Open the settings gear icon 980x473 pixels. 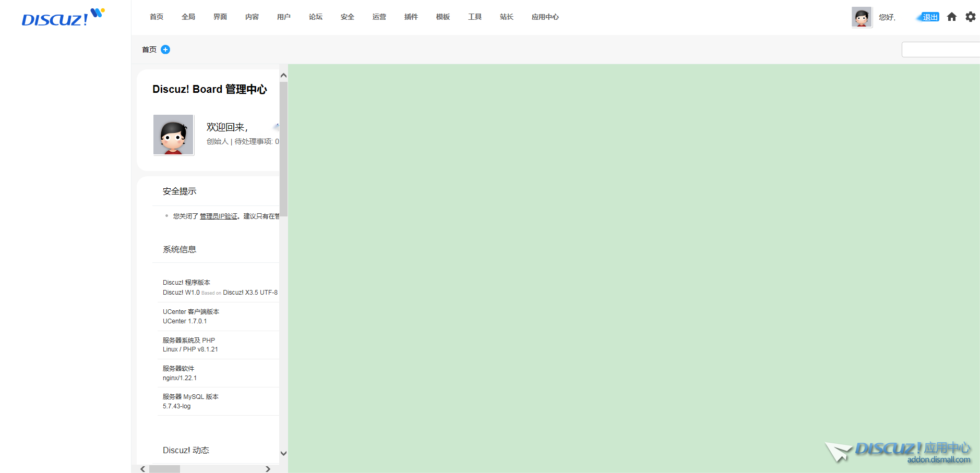(x=970, y=17)
